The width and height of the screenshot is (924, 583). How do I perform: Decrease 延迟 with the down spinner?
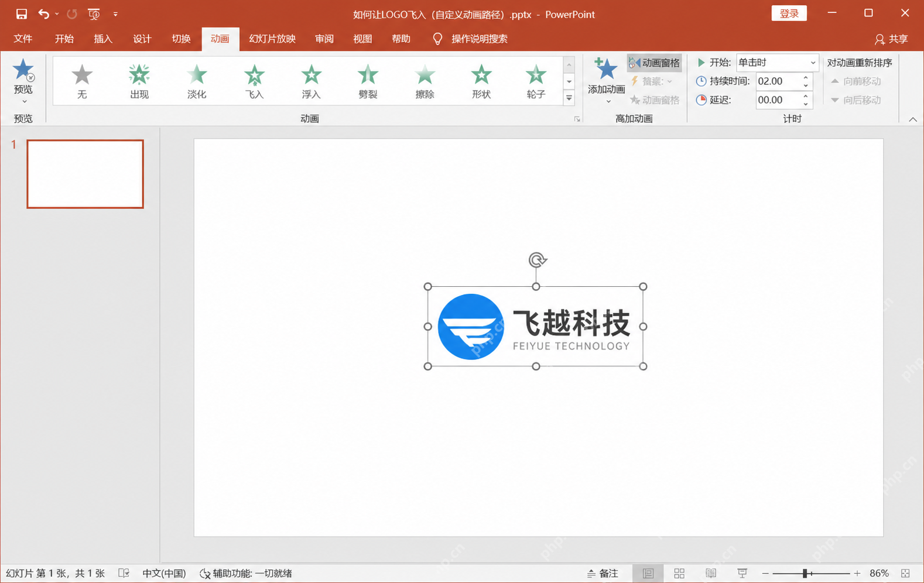[x=806, y=104]
